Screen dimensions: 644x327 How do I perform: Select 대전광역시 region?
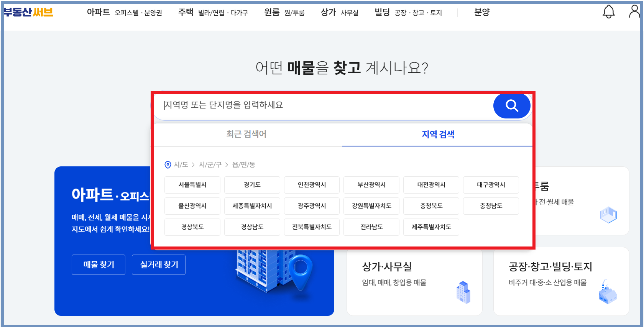tap(431, 185)
